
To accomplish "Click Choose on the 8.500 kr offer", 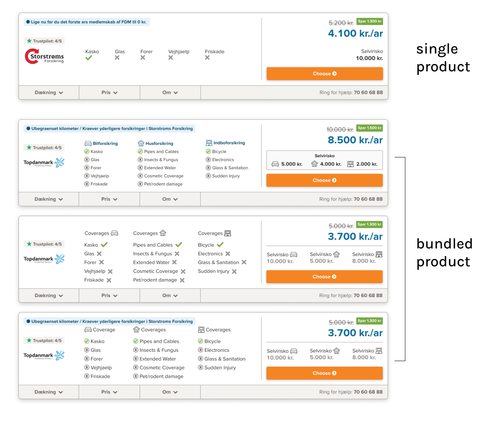I will pyautogui.click(x=324, y=180).
